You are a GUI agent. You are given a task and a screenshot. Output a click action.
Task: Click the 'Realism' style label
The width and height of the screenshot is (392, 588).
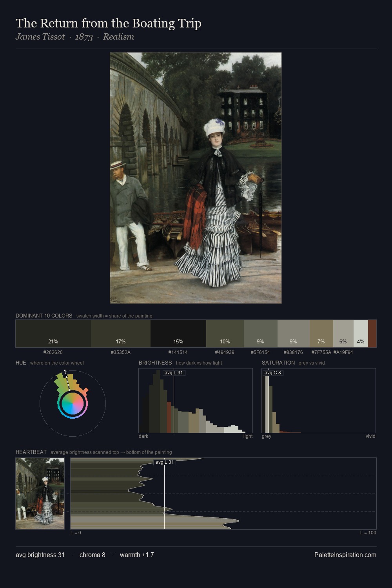(x=118, y=37)
